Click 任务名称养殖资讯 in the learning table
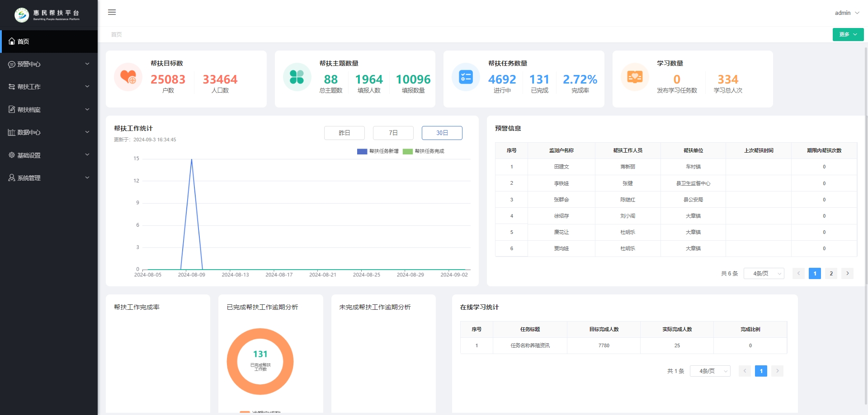The image size is (868, 415). point(530,345)
